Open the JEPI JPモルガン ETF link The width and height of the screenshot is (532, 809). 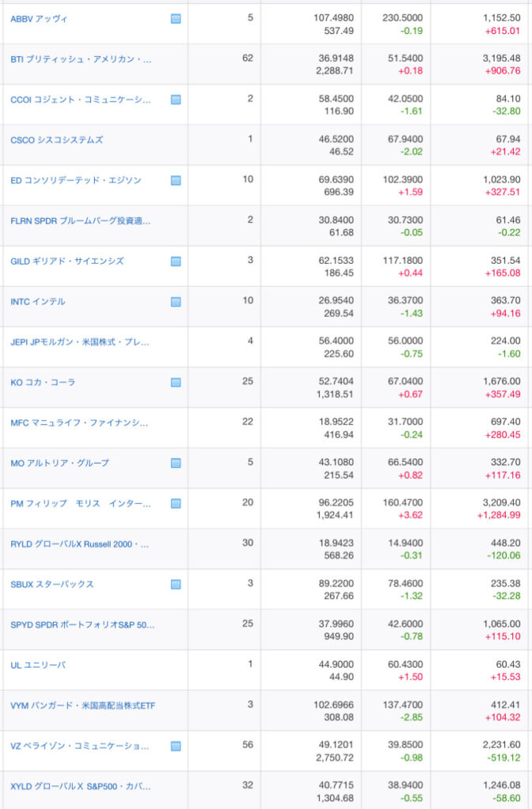[80, 342]
